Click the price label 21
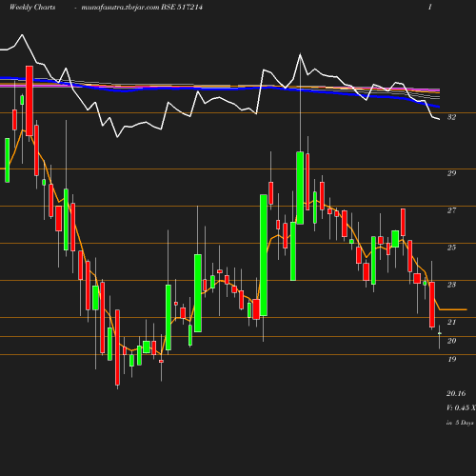 [451, 322]
